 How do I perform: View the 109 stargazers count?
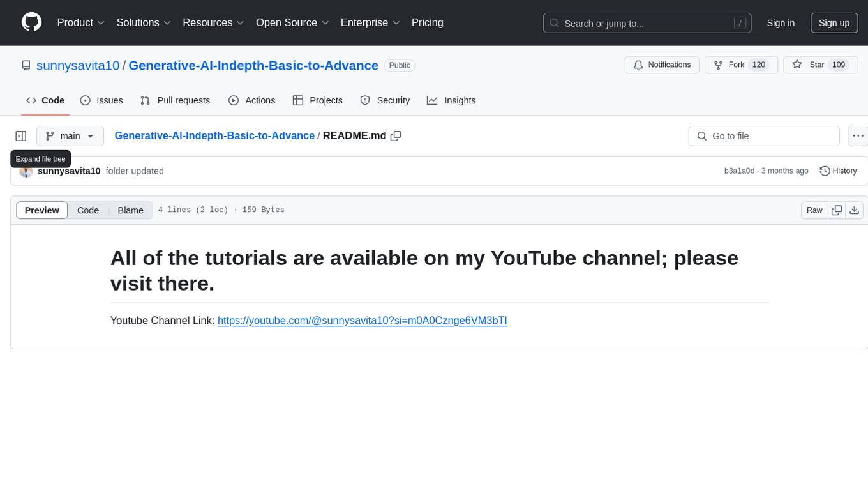(x=839, y=65)
